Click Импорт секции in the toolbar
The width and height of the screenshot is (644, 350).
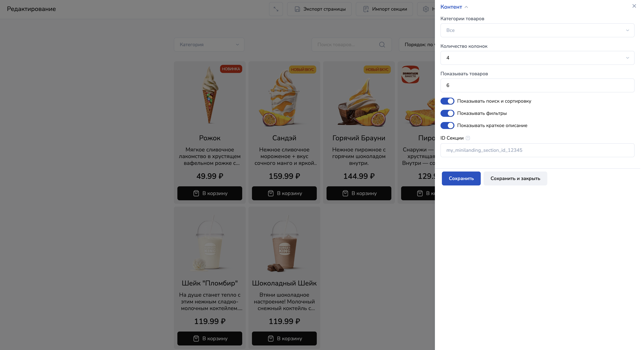click(384, 9)
